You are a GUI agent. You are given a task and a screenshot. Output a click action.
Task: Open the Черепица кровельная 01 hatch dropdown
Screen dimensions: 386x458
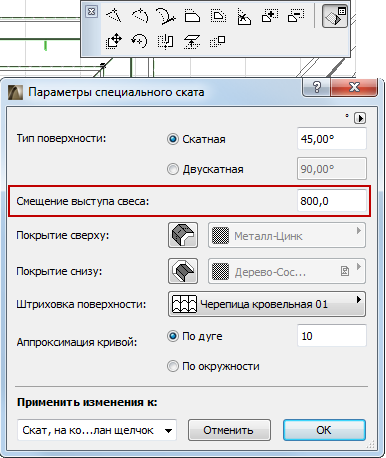click(267, 304)
